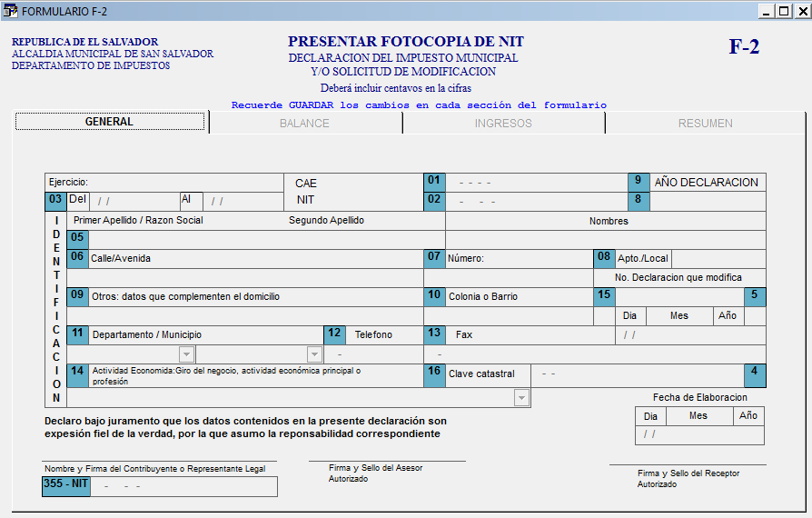Click the Clave catastral input field

coord(636,374)
